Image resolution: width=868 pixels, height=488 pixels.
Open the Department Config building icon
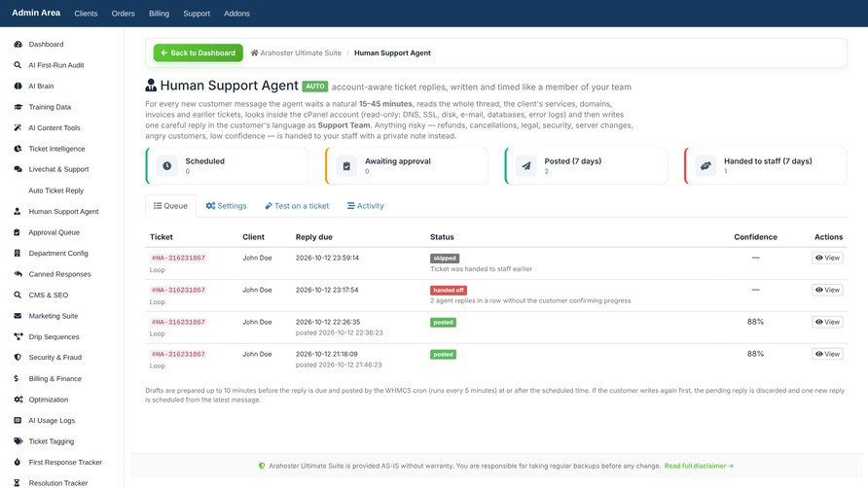pos(18,254)
